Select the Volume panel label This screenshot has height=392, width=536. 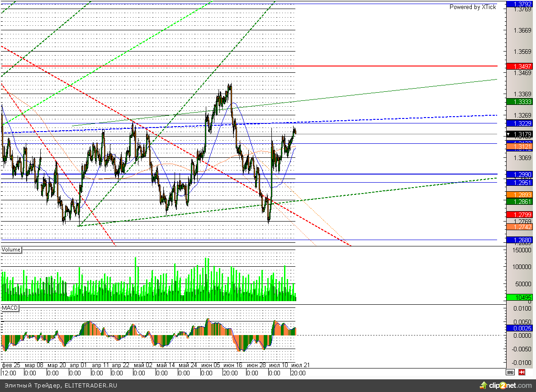[x=11, y=250]
